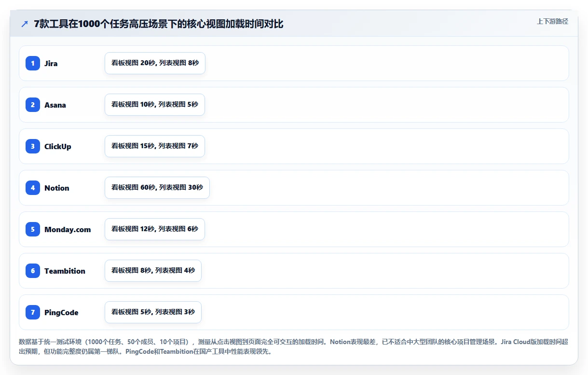Screen dimensions: 588x375
Task: Click the number 1 badge for Jira
Action: pos(33,63)
